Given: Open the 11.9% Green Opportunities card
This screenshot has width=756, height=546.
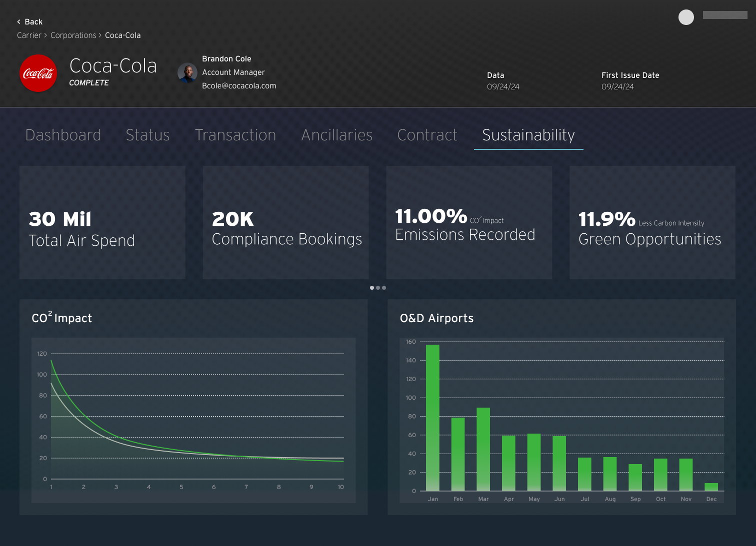Looking at the screenshot, I should click(x=652, y=222).
